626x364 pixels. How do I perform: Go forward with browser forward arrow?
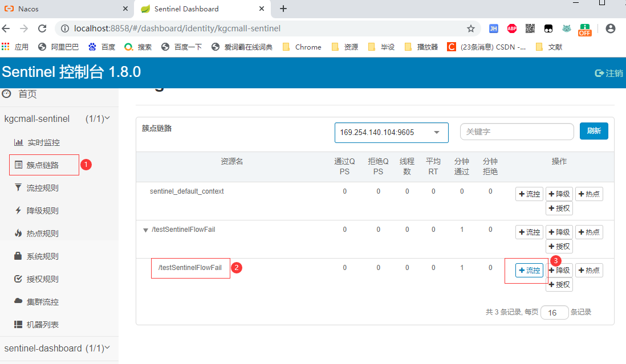[24, 28]
